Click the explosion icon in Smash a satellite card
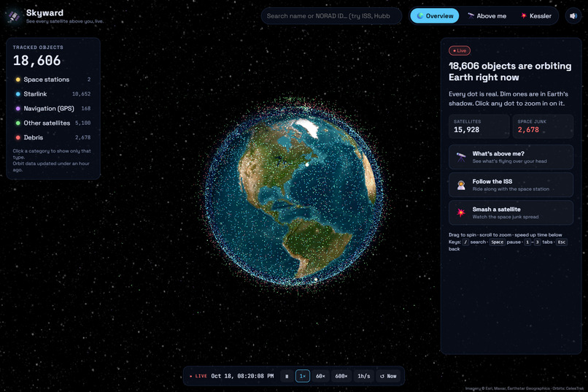588x392 pixels. pyautogui.click(x=461, y=212)
